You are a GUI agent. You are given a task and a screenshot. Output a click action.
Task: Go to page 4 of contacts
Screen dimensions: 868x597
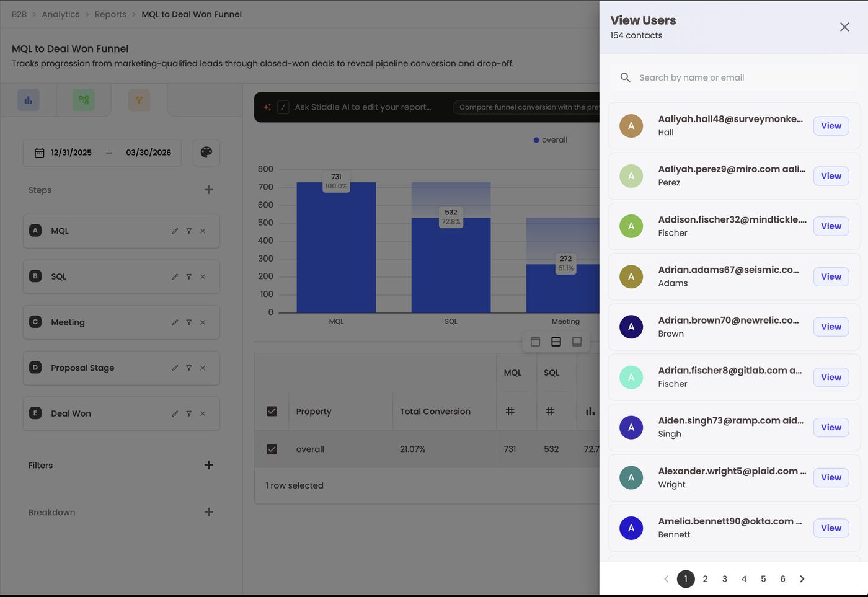point(744,579)
